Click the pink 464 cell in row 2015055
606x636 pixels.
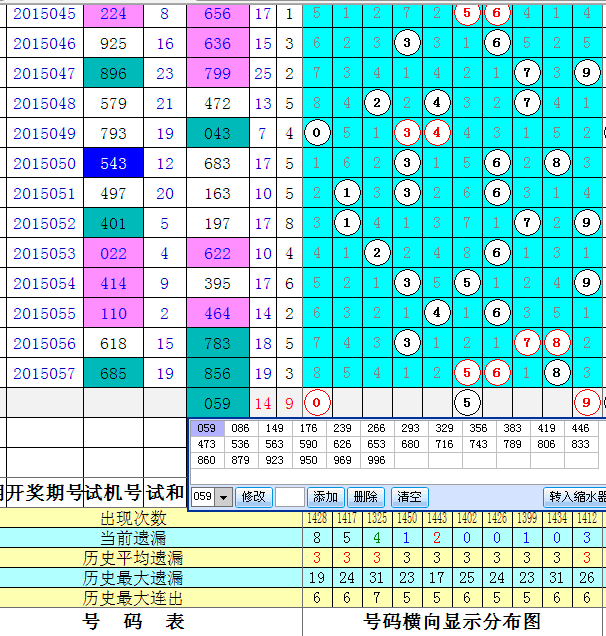(x=218, y=313)
